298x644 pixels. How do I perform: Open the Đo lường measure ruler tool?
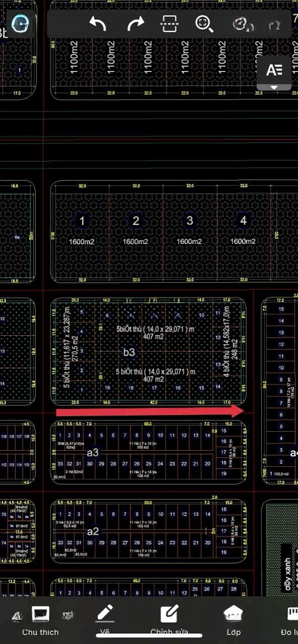click(292, 620)
